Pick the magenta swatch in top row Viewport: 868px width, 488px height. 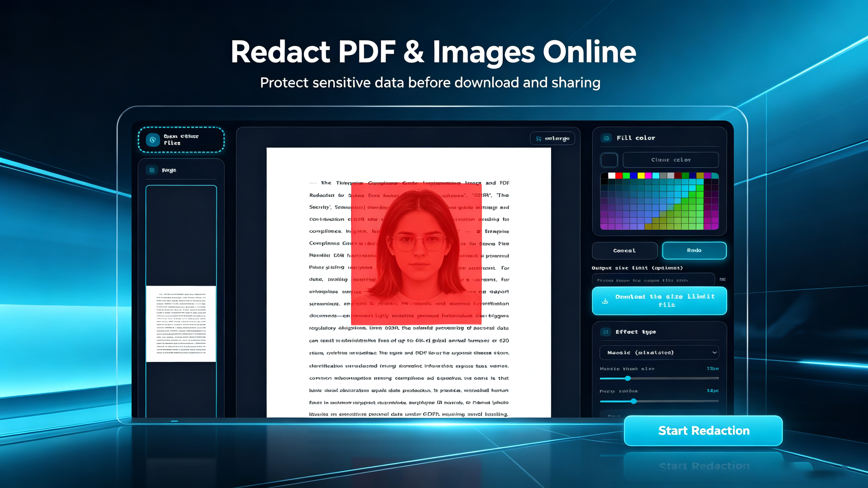click(x=649, y=176)
